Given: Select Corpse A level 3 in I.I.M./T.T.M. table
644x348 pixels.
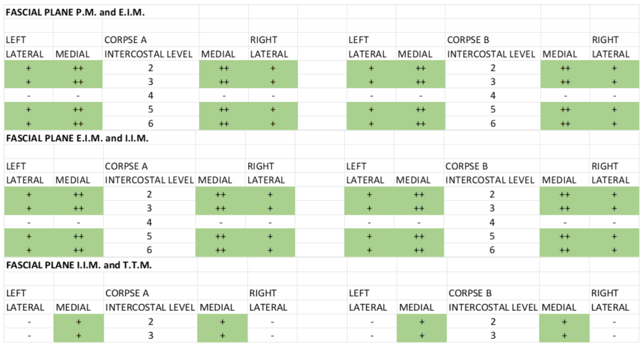Looking at the screenshot, I should coord(151,335).
